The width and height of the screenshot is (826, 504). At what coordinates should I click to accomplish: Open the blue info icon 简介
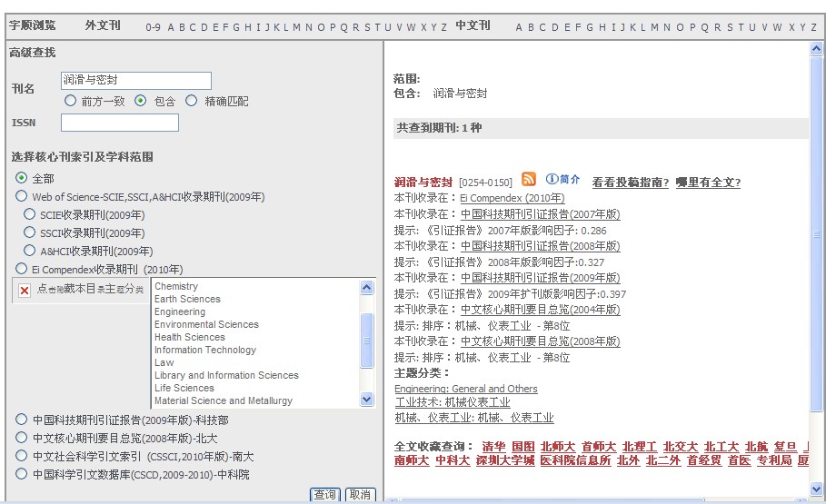(x=562, y=180)
